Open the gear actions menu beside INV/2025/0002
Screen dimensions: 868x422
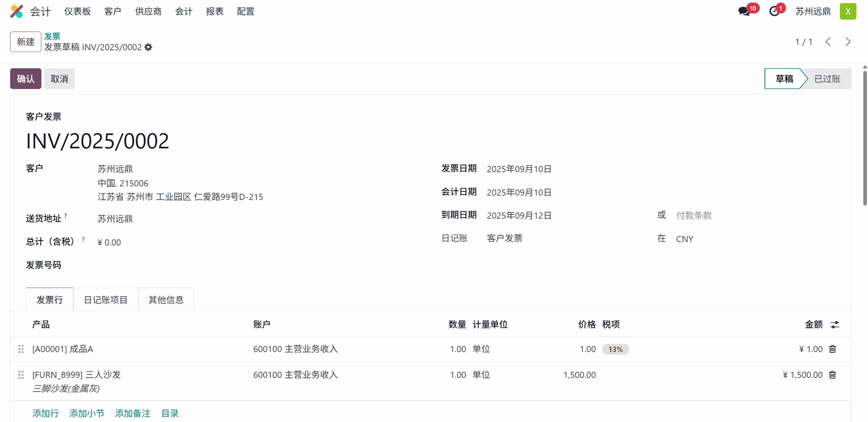point(148,47)
